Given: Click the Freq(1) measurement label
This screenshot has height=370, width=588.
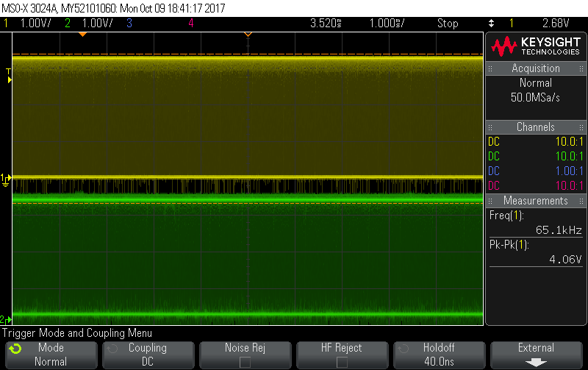Looking at the screenshot, I should click(x=506, y=216).
